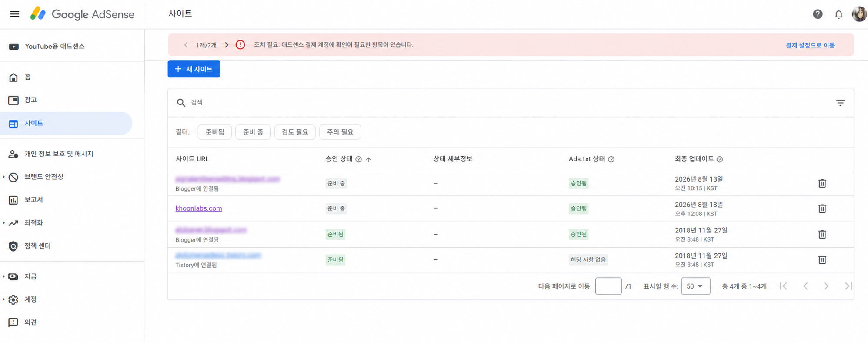The image size is (868, 343).
Task: Open 정책 센터 in sidebar
Action: click(x=66, y=246)
